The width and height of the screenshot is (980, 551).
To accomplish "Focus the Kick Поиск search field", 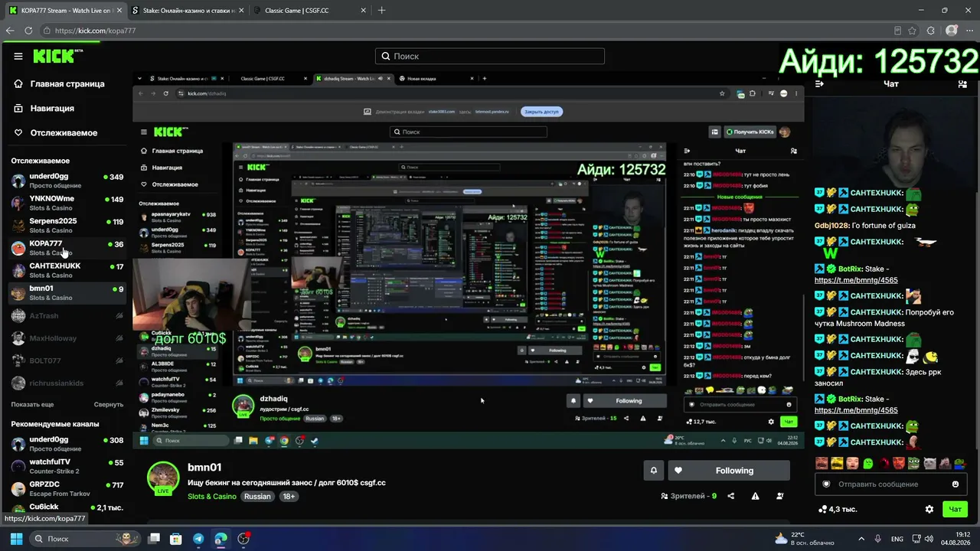I will (x=490, y=56).
